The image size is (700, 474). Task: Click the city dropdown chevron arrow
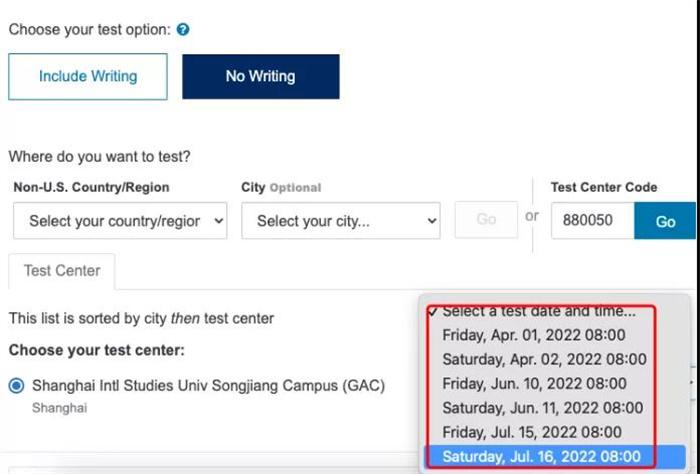pyautogui.click(x=432, y=220)
